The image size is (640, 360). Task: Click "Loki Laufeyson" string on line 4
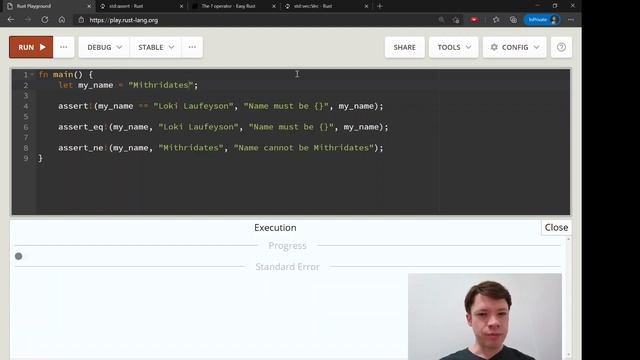[x=193, y=106]
